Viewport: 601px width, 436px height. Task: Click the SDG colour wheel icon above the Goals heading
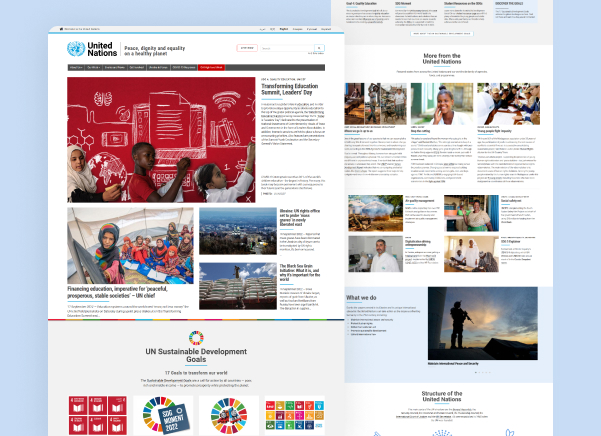pos(196,338)
